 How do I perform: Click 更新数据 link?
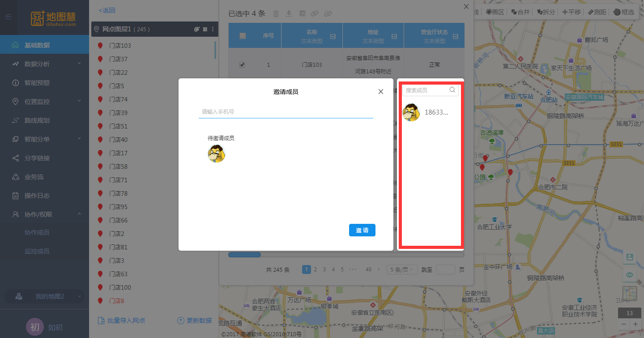pyautogui.click(x=195, y=321)
